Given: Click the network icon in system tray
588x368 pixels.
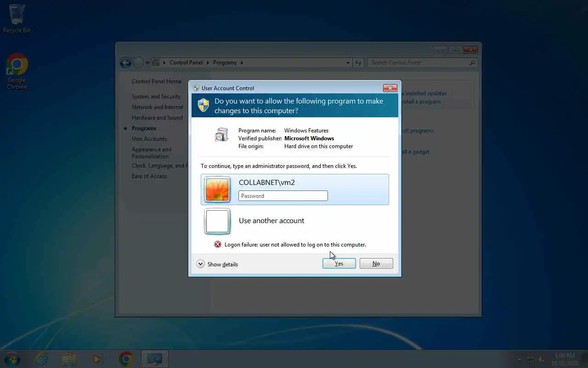Looking at the screenshot, I should tap(531, 360).
